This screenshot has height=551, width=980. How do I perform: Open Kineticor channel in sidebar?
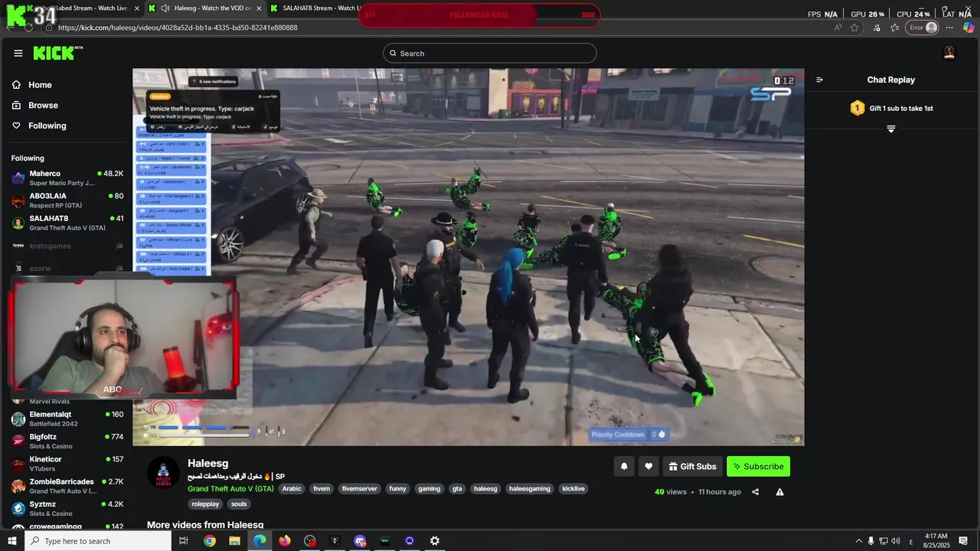[67, 464]
